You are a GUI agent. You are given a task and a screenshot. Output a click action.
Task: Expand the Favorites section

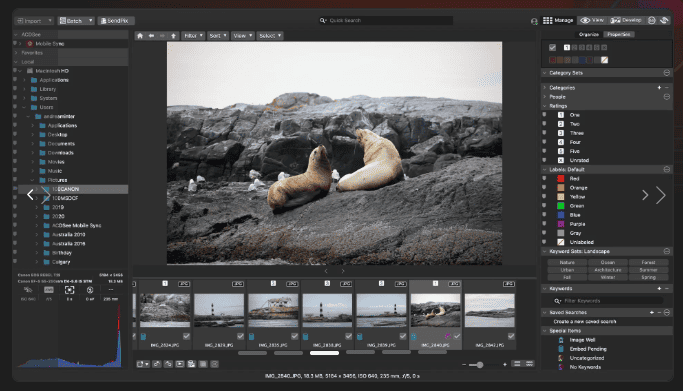point(16,53)
